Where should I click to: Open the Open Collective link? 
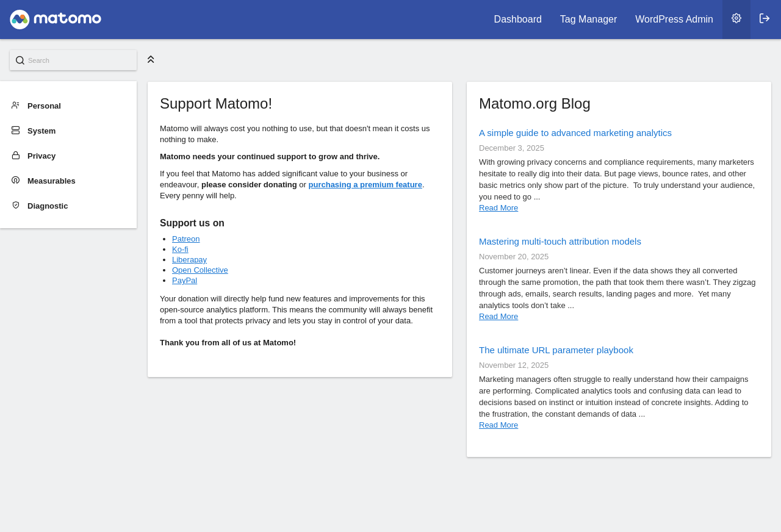point(200,270)
